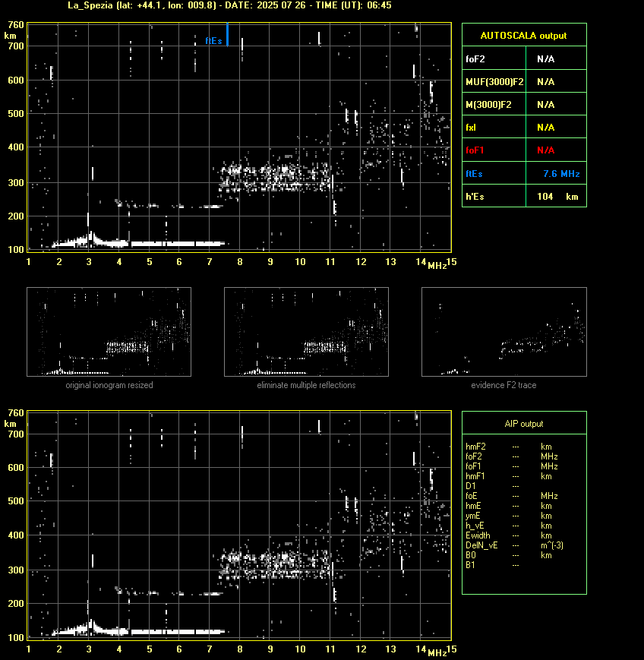Select the hmF1 row in AIP output
Image resolution: width=644 pixels, height=660 pixels.
click(x=509, y=476)
